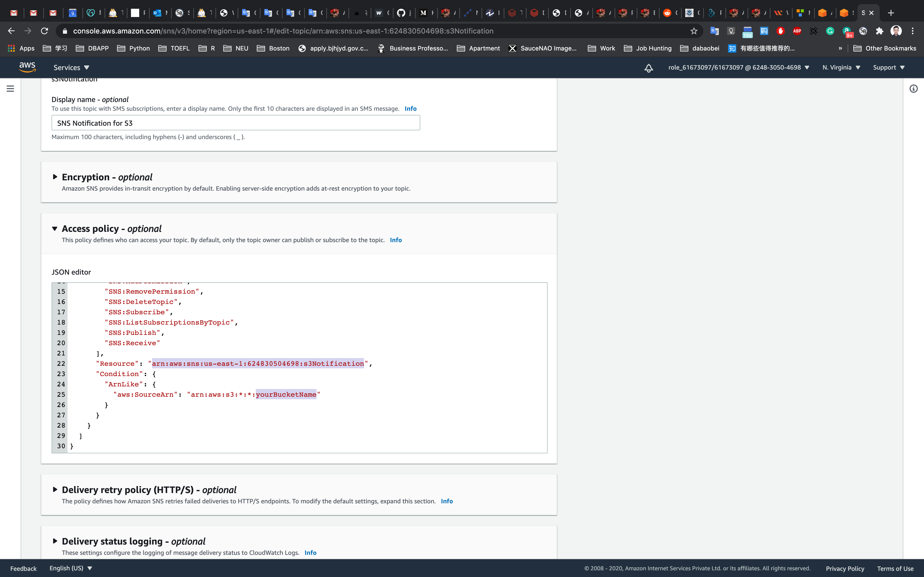924x577 pixels.
Task: Click the browser reload button
Action: tap(45, 31)
